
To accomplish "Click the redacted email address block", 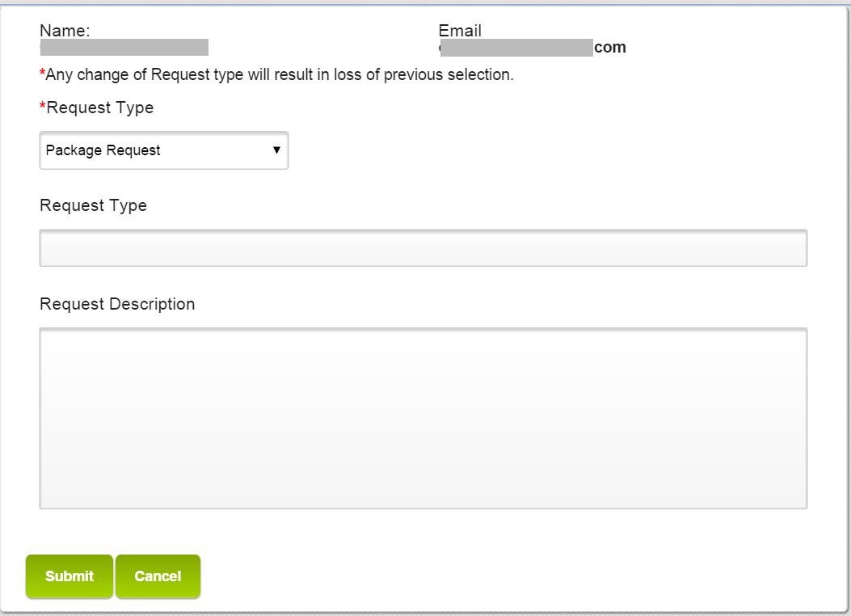I will click(517, 48).
